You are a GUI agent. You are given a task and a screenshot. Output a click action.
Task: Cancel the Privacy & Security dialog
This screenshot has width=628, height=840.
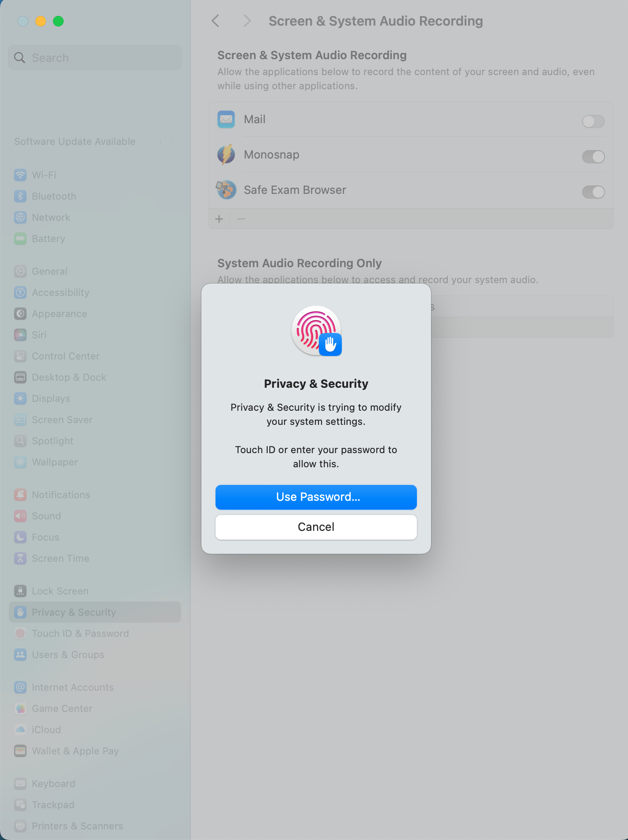click(x=316, y=527)
